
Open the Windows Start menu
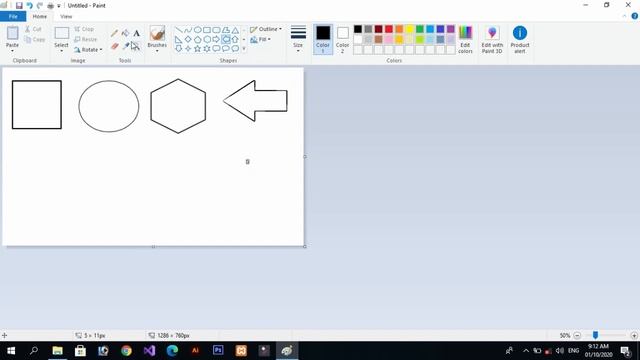[11, 351]
